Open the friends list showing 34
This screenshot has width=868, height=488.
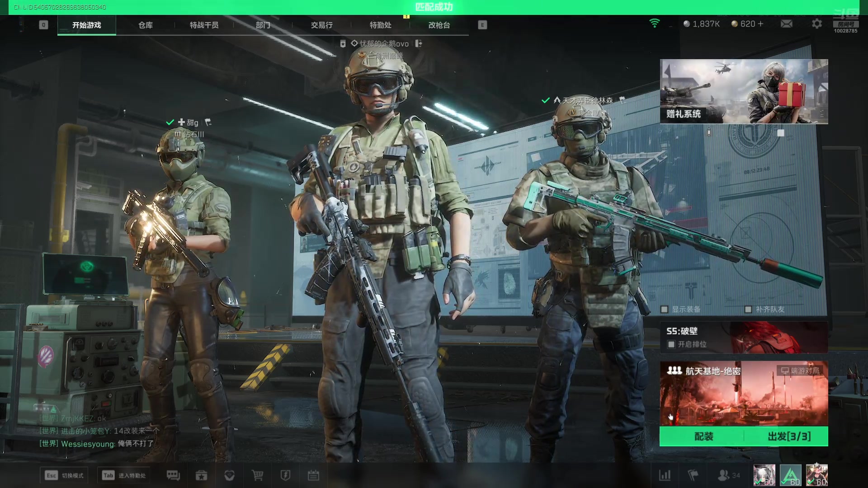pyautogui.click(x=729, y=475)
